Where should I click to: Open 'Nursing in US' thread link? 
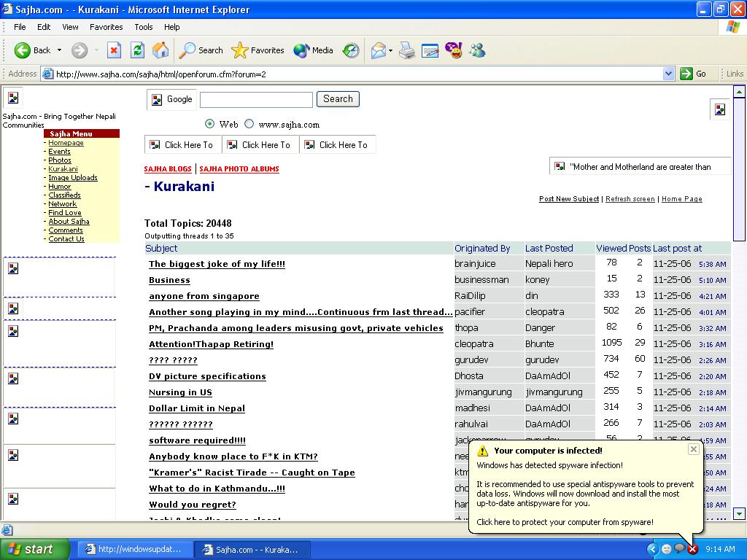[180, 392]
